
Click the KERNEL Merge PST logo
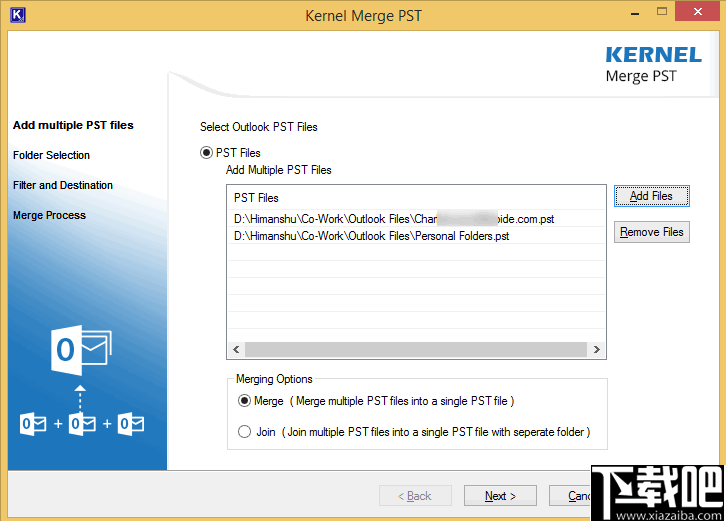point(653,64)
